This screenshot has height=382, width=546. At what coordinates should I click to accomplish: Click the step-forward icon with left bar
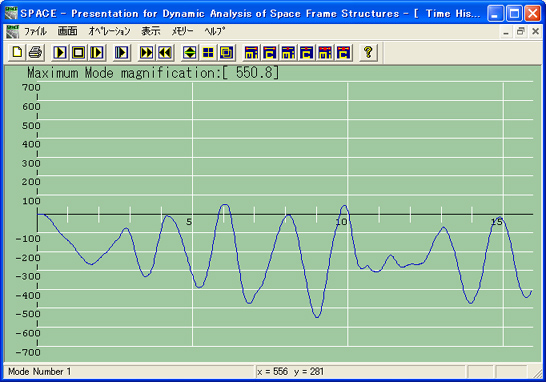coord(122,53)
